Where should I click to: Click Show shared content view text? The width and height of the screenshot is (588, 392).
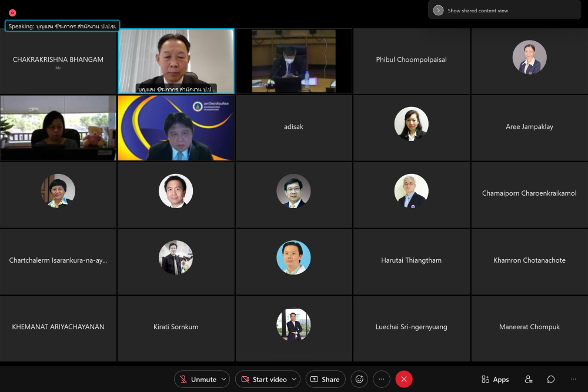(477, 11)
